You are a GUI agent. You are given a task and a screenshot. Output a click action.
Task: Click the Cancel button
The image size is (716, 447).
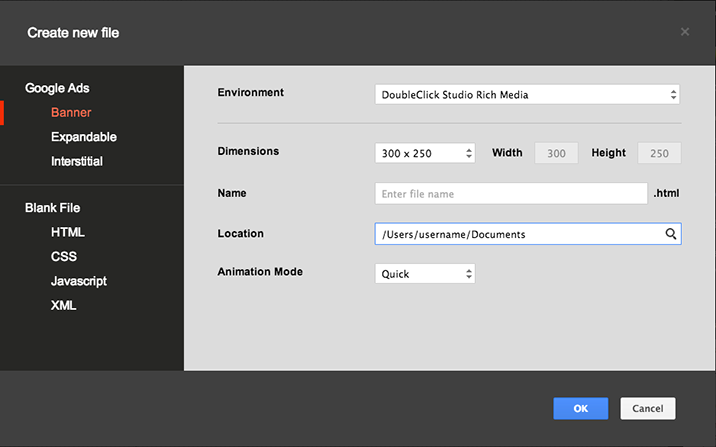648,408
